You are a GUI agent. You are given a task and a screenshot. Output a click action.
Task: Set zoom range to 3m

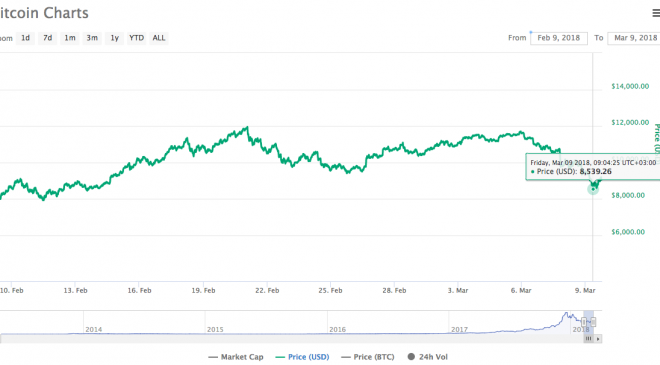coord(92,38)
